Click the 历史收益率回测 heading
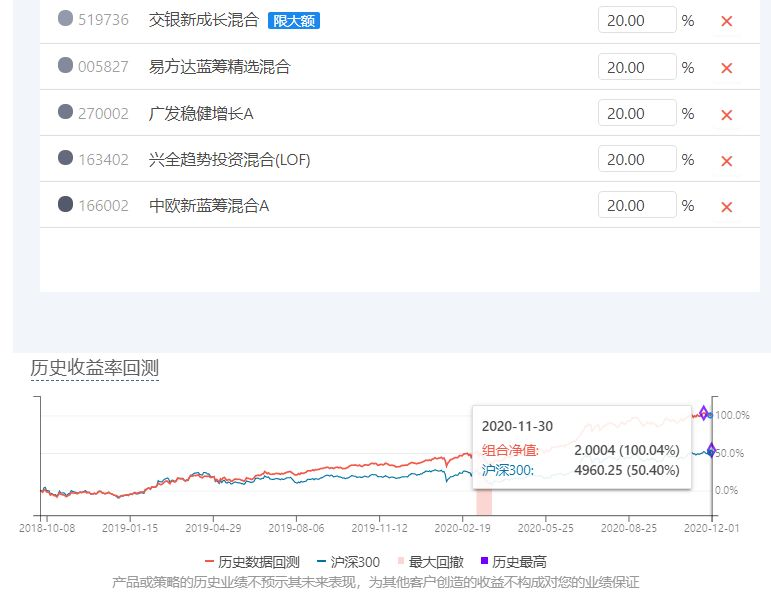Screen dimensions: 771x598 coord(95,368)
